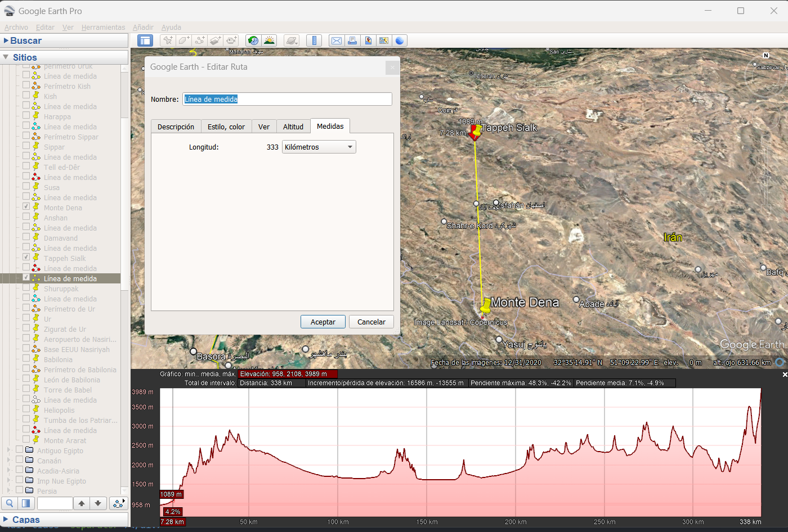Click the blue Earth sphere icon
788x532 pixels.
pyautogui.click(x=400, y=40)
